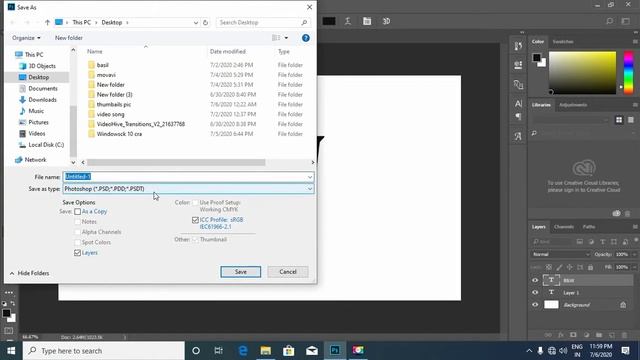Switch to the Channels tab
640x360 pixels.
point(564,227)
